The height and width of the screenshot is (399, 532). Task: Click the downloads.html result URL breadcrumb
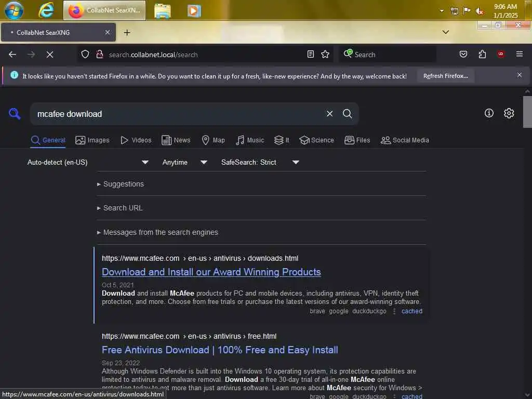(200, 258)
